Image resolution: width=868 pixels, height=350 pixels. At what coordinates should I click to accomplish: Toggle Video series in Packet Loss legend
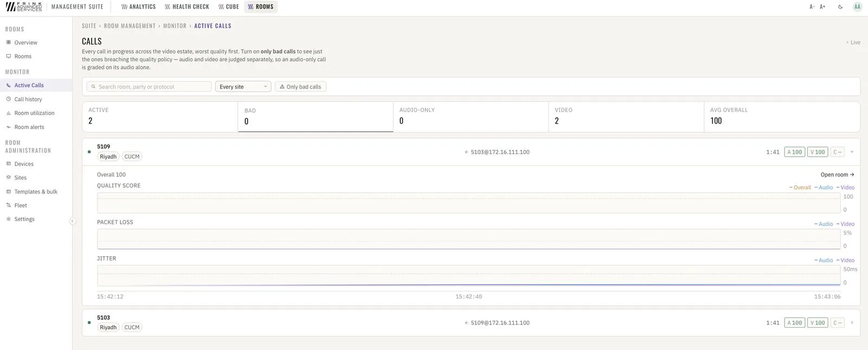point(845,224)
